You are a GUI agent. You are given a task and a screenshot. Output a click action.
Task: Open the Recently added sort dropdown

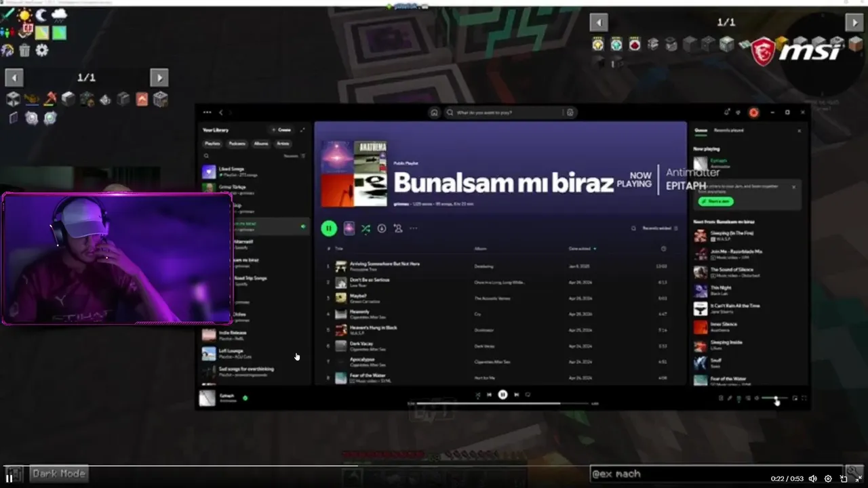[x=660, y=228]
